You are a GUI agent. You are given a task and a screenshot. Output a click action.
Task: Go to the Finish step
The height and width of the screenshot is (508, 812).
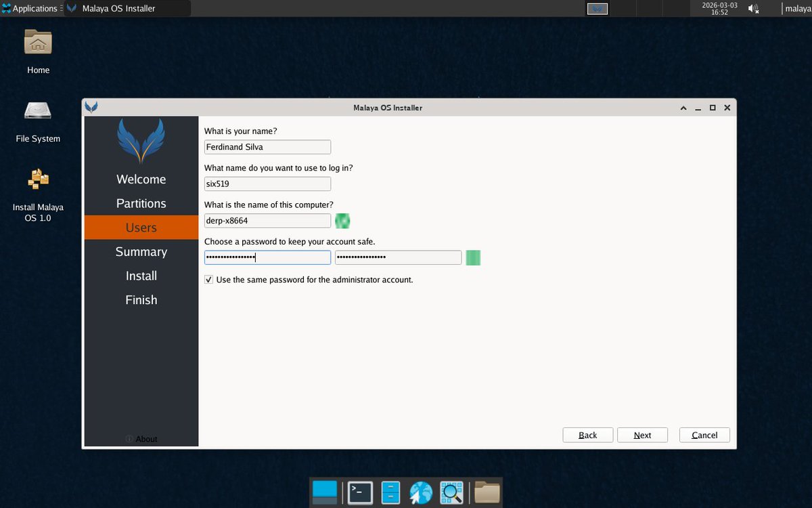point(141,299)
